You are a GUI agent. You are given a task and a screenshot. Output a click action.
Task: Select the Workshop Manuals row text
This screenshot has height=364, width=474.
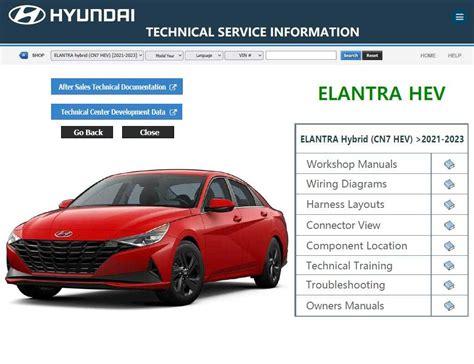pos(352,164)
